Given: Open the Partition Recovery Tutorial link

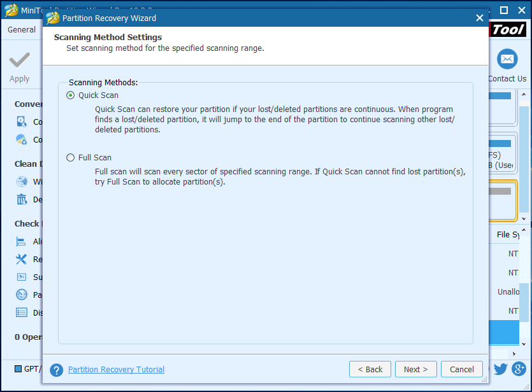Looking at the screenshot, I should tap(116, 369).
